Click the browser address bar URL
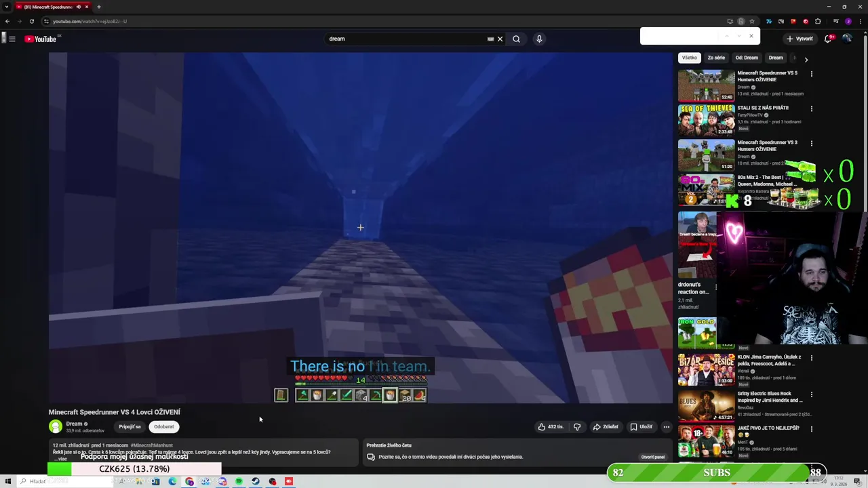This screenshot has width=868, height=488. (x=90, y=21)
